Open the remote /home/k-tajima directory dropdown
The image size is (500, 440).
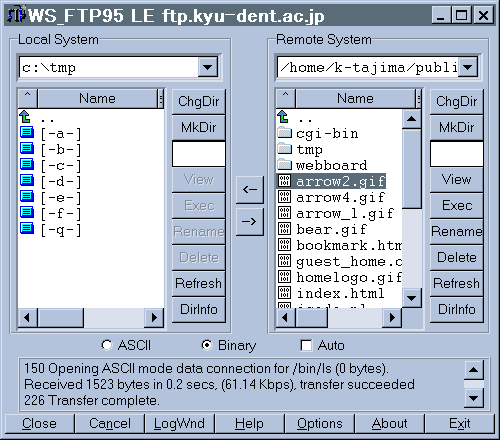pos(468,67)
